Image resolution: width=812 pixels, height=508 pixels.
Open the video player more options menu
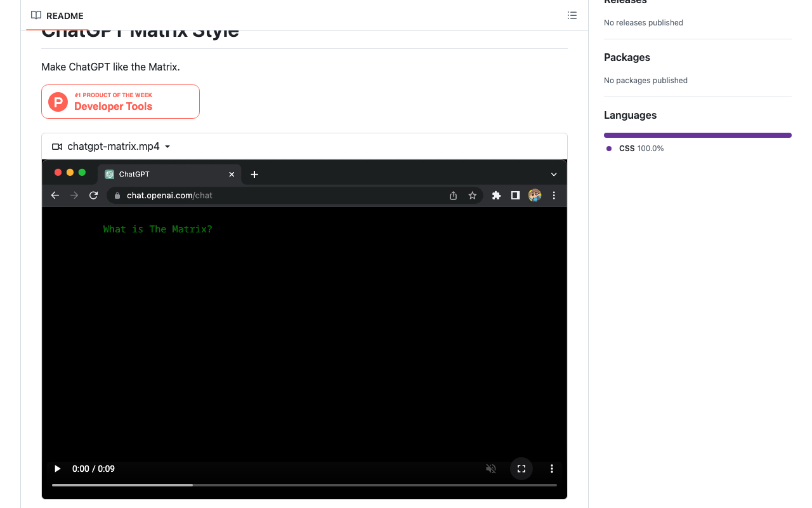coord(552,469)
